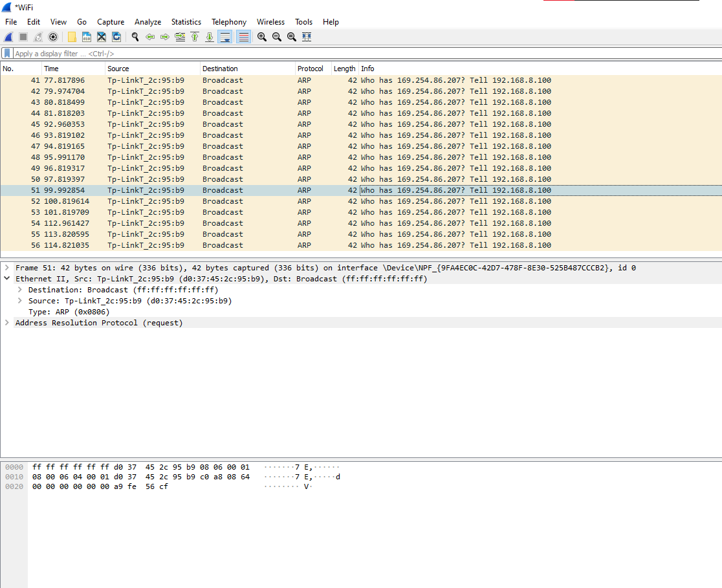Select packet 48 at time 95.991170
The height and width of the screenshot is (588, 722).
pos(361,157)
